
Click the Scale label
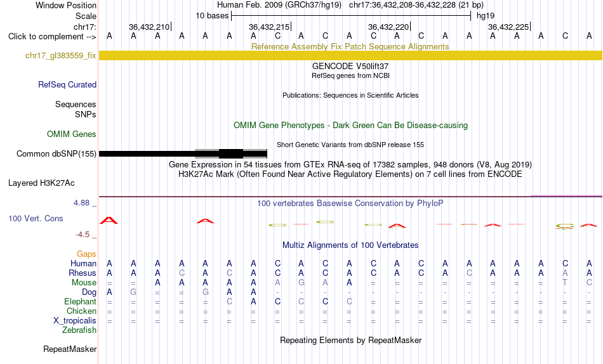[86, 16]
